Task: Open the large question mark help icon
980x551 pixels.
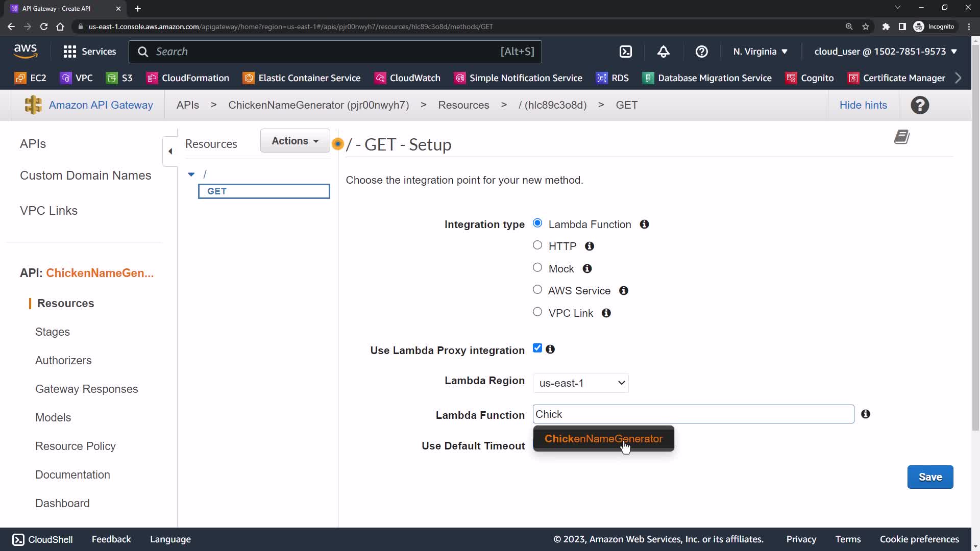Action: click(x=919, y=105)
